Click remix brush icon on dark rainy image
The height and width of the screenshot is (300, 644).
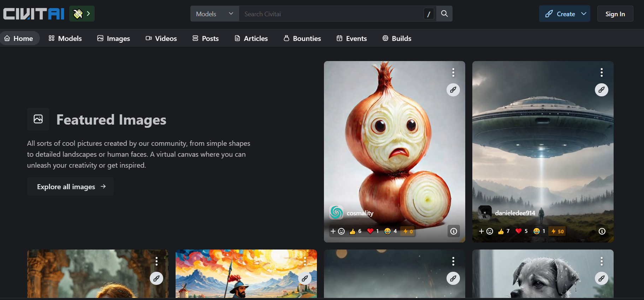(453, 278)
